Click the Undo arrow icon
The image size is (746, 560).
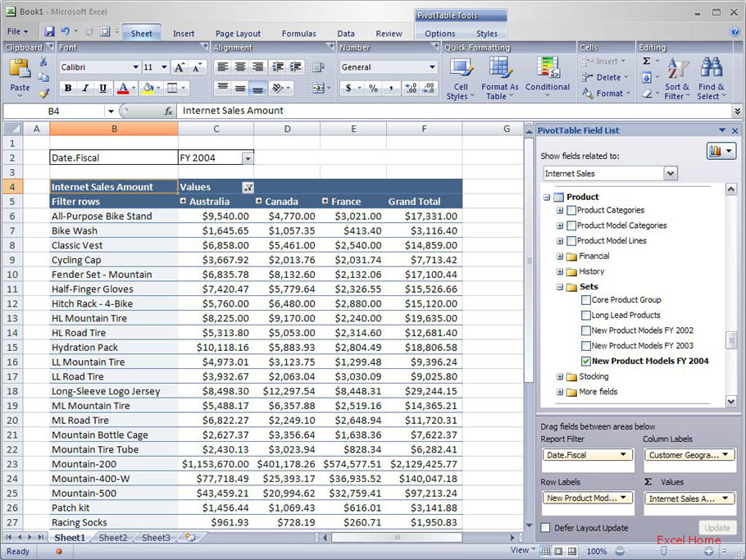click(x=66, y=31)
